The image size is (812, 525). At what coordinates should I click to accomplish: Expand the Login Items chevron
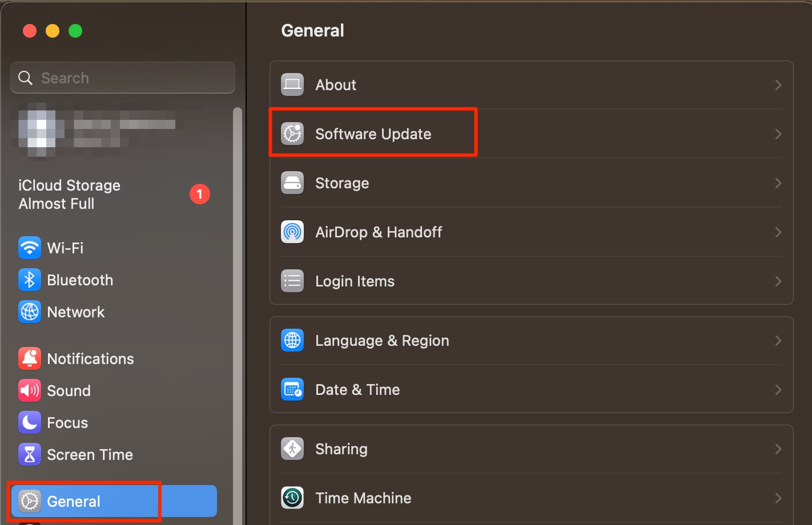(778, 281)
